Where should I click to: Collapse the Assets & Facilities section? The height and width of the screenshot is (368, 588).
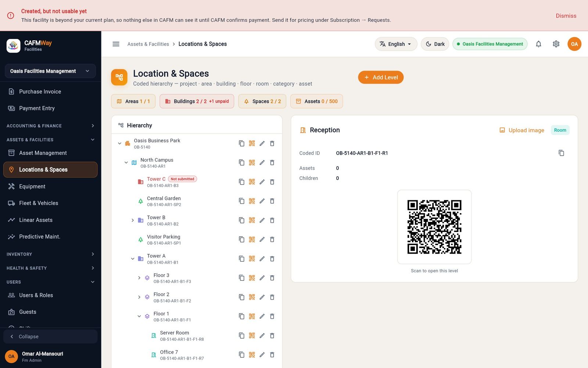(50, 140)
